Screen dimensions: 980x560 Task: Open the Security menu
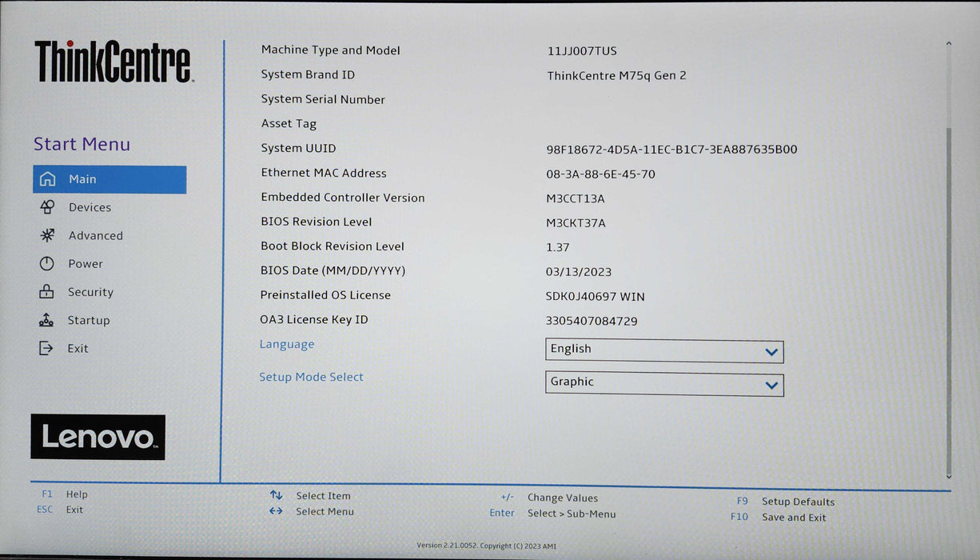(x=90, y=292)
